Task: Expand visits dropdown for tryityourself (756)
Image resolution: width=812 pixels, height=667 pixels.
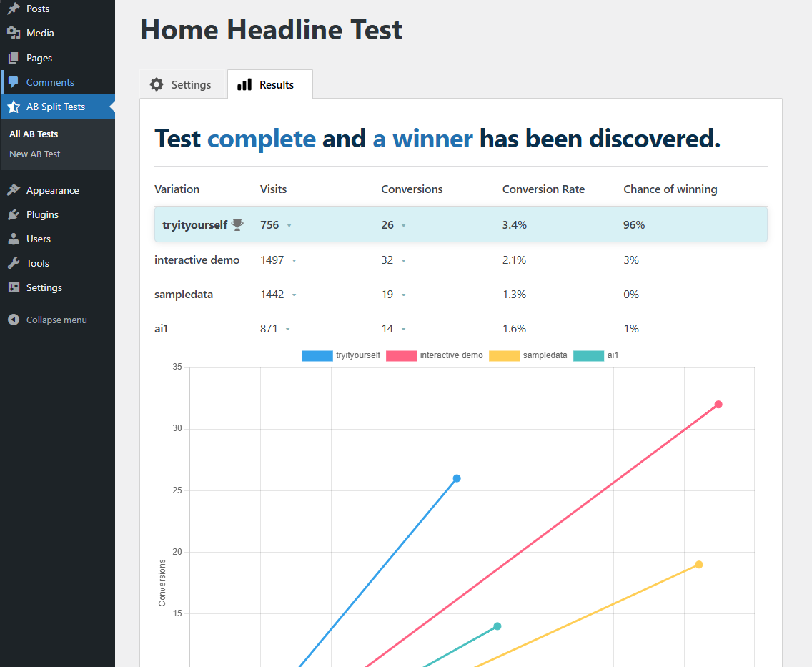Action: coord(289,226)
